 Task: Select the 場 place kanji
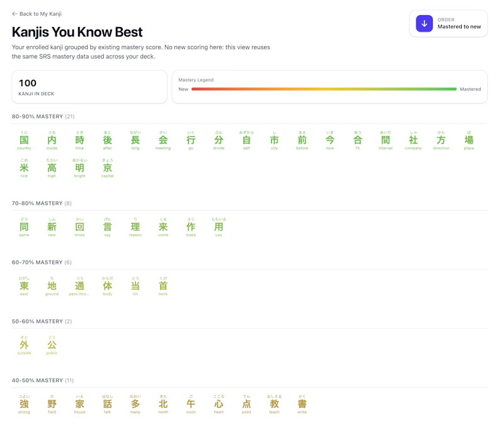pyautogui.click(x=469, y=140)
